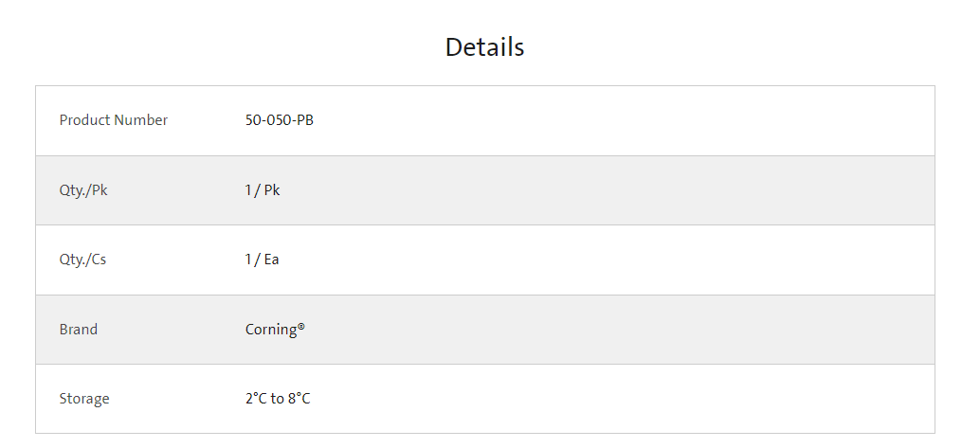Click the registered trademark symbol after Corning
Viewport: 980px width, 448px height.
pyautogui.click(x=301, y=326)
